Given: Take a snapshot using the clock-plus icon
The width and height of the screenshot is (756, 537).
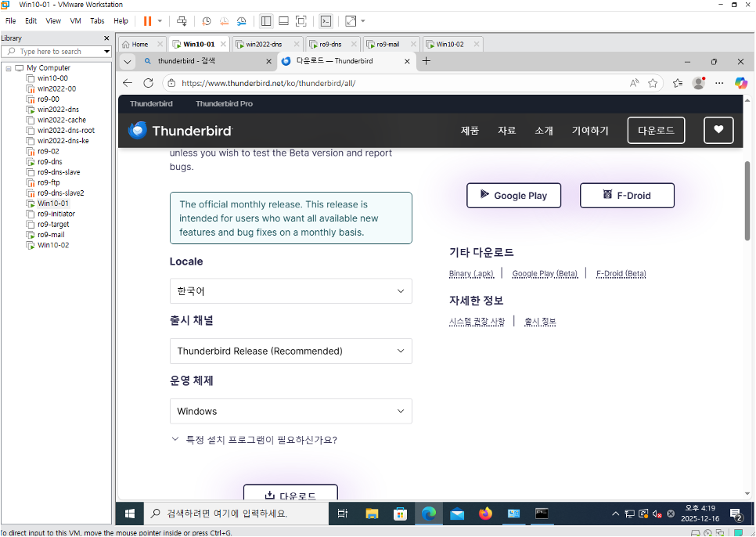Looking at the screenshot, I should [207, 21].
